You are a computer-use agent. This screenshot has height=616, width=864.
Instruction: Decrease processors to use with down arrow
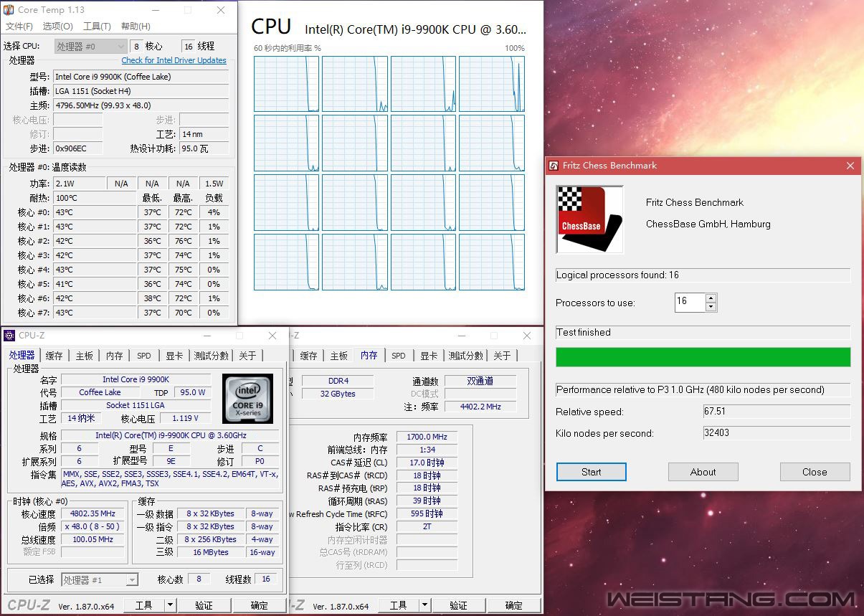(711, 307)
